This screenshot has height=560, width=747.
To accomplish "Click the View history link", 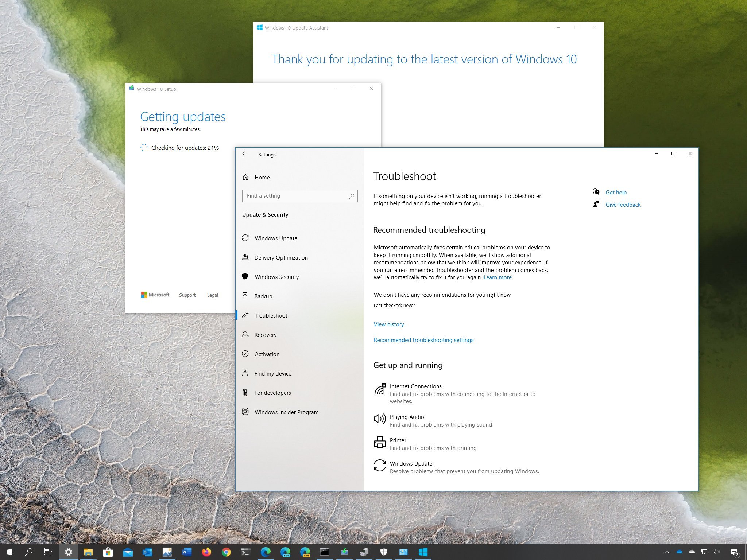I will 389,323.
